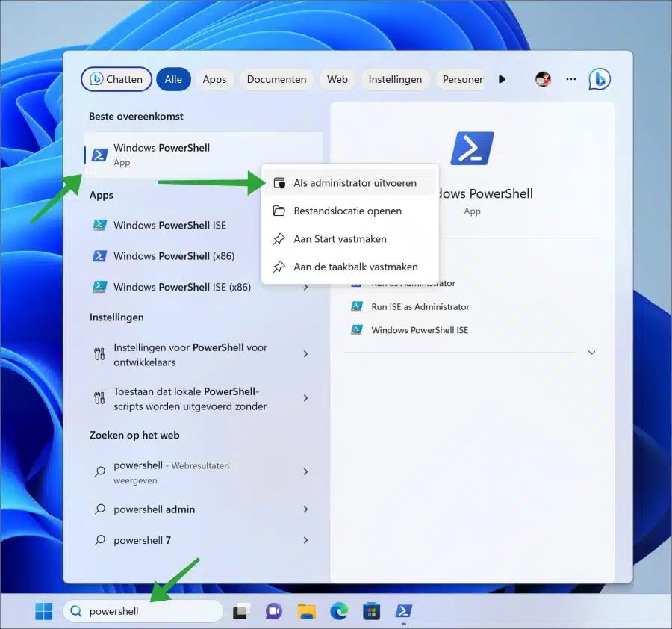Open Task View from the taskbar

pos(241,611)
